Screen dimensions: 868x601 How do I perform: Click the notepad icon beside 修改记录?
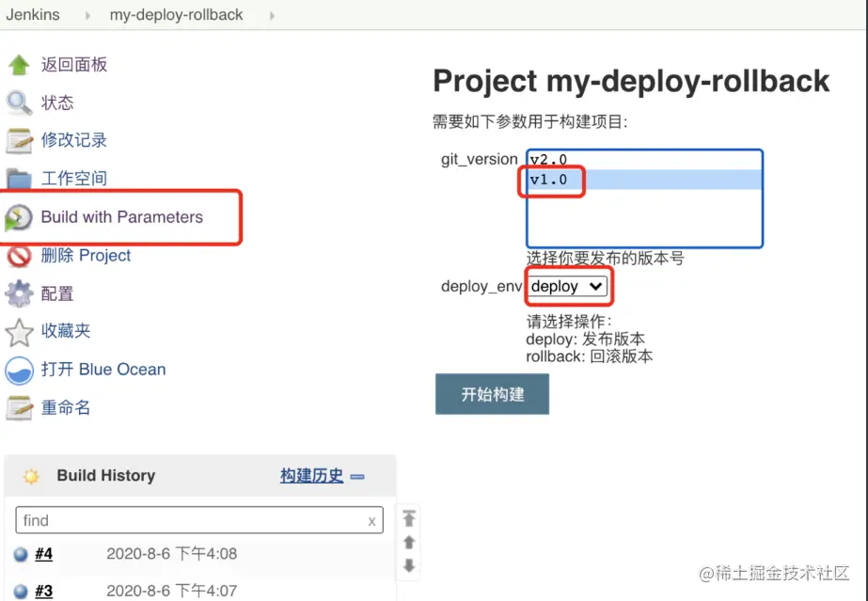19,140
